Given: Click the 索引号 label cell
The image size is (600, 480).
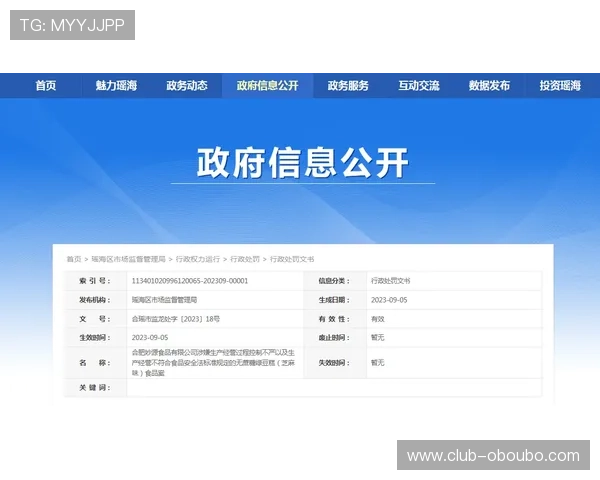Looking at the screenshot, I should coord(95,281).
